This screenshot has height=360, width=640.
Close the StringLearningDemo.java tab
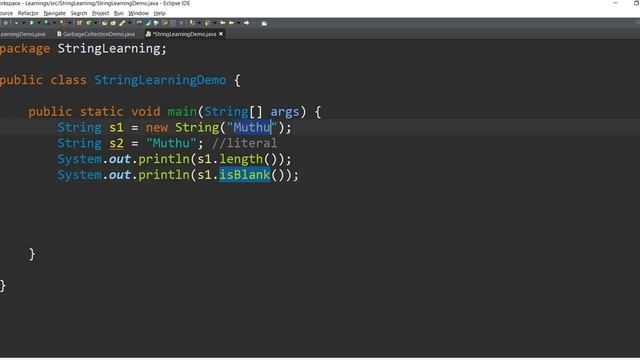coord(221,34)
